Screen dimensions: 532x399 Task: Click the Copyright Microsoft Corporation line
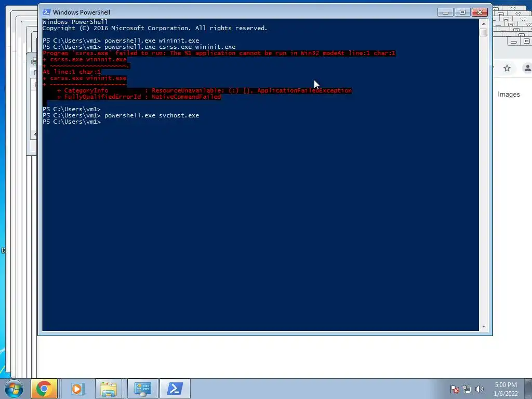155,28
